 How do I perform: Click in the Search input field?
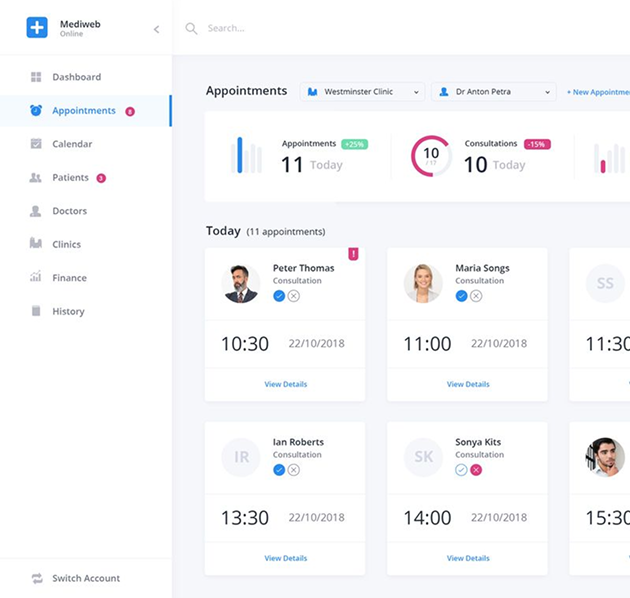(300, 29)
